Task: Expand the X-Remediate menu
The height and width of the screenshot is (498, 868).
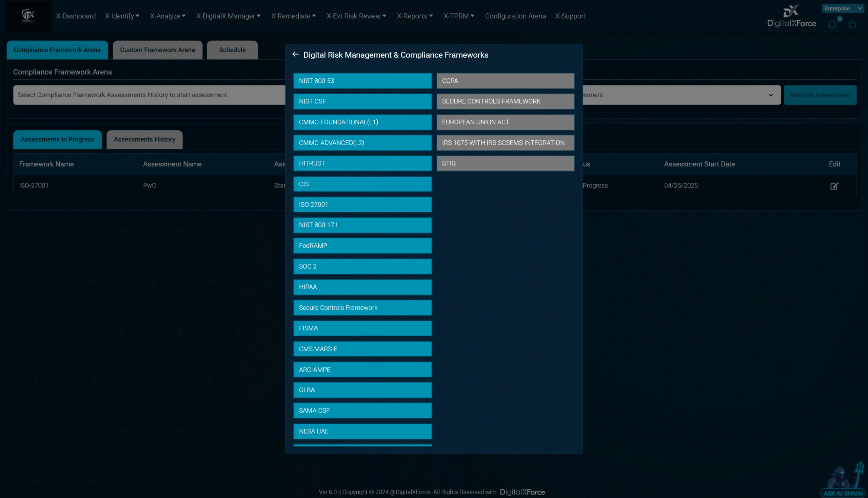Action: (293, 16)
